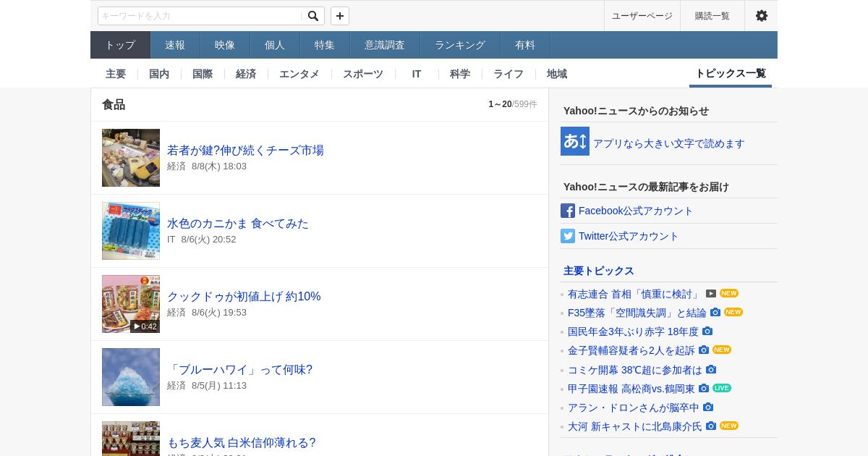Open トピックス一覧 tab

[731, 74]
